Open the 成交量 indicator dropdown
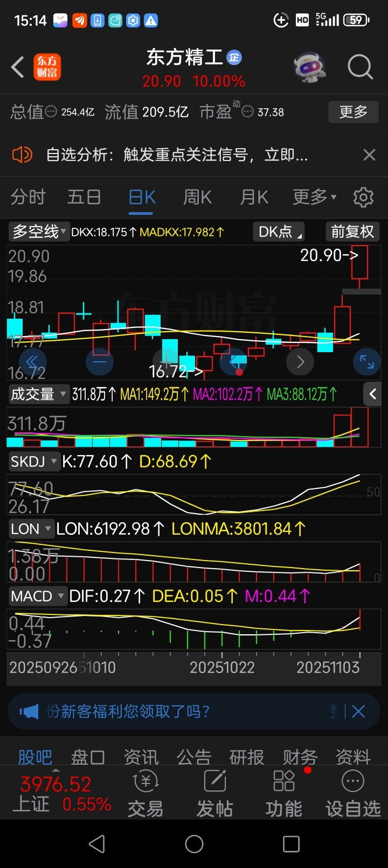This screenshot has width=388, height=868. pos(39,394)
